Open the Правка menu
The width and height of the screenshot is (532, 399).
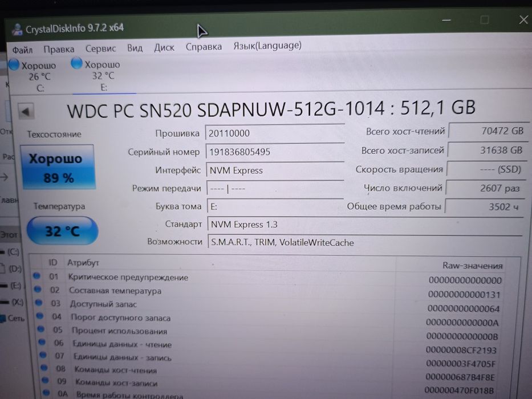tap(59, 50)
